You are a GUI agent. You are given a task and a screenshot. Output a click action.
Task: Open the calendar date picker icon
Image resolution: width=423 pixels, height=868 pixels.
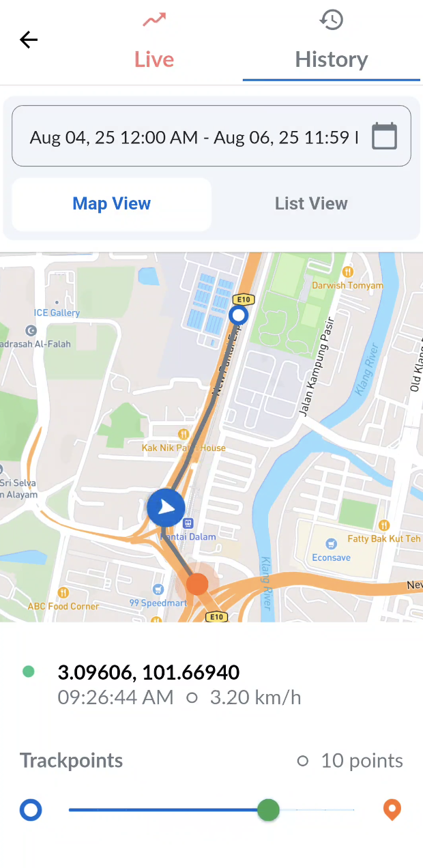(x=384, y=136)
